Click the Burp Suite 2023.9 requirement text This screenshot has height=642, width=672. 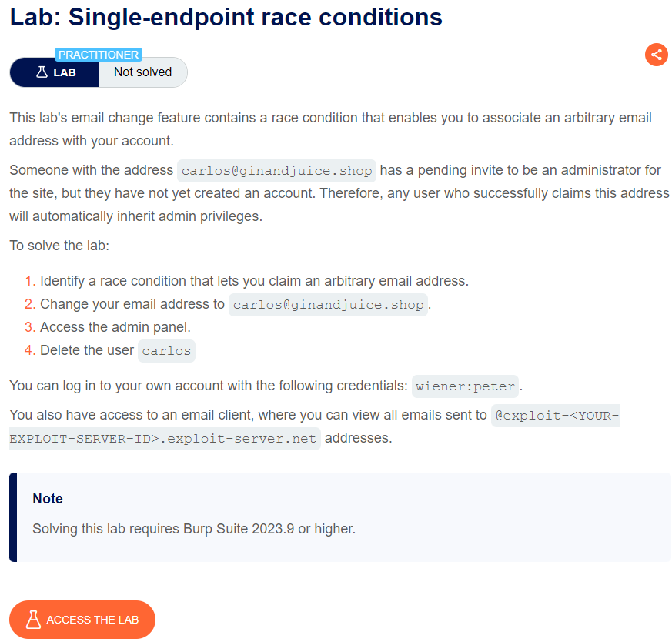(194, 528)
